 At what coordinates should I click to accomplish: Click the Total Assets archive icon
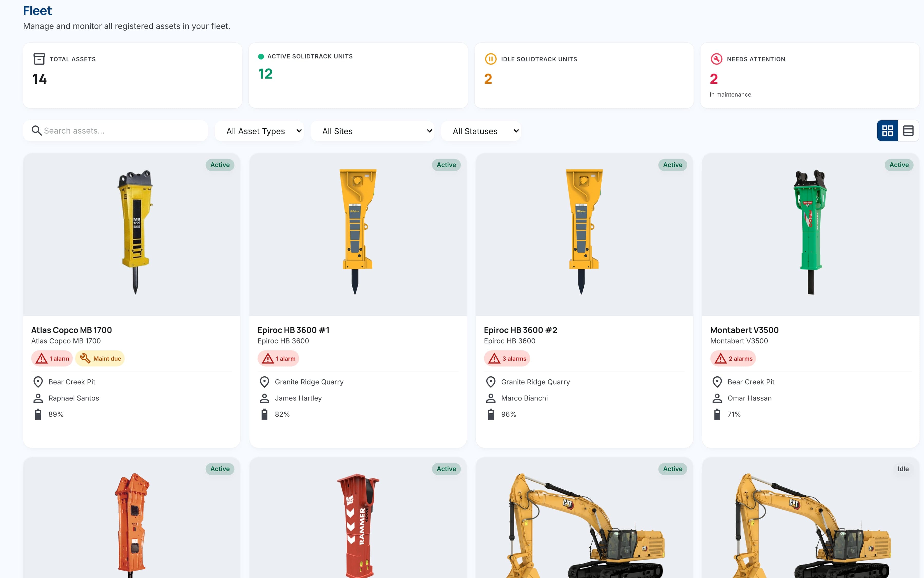pos(39,59)
